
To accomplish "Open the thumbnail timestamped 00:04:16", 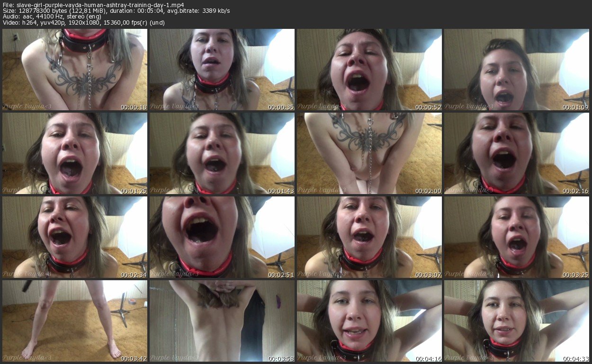I will (369, 321).
